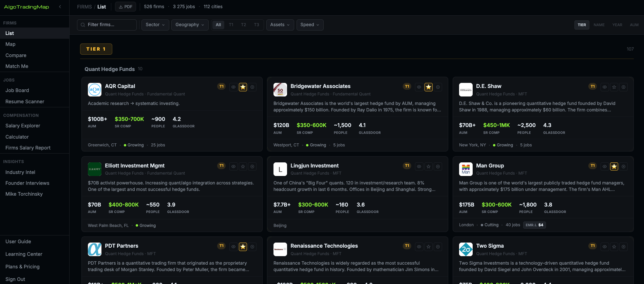Download list via PDF button
644x284 pixels.
(126, 7)
